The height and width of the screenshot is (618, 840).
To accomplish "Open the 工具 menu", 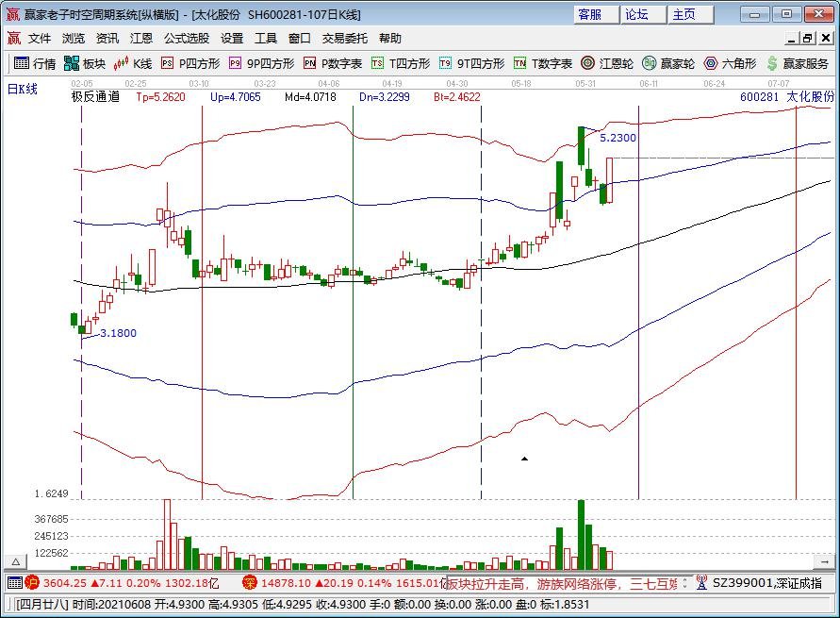I will (x=266, y=38).
